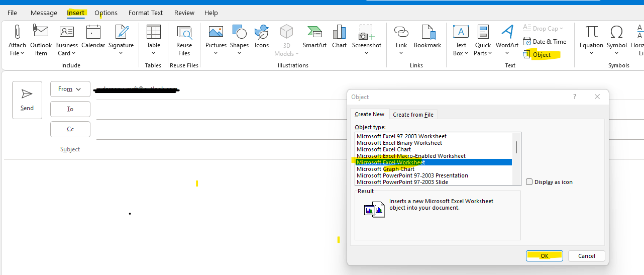Open the Signature dropdown arrow
The image size is (644, 275).
121,53
